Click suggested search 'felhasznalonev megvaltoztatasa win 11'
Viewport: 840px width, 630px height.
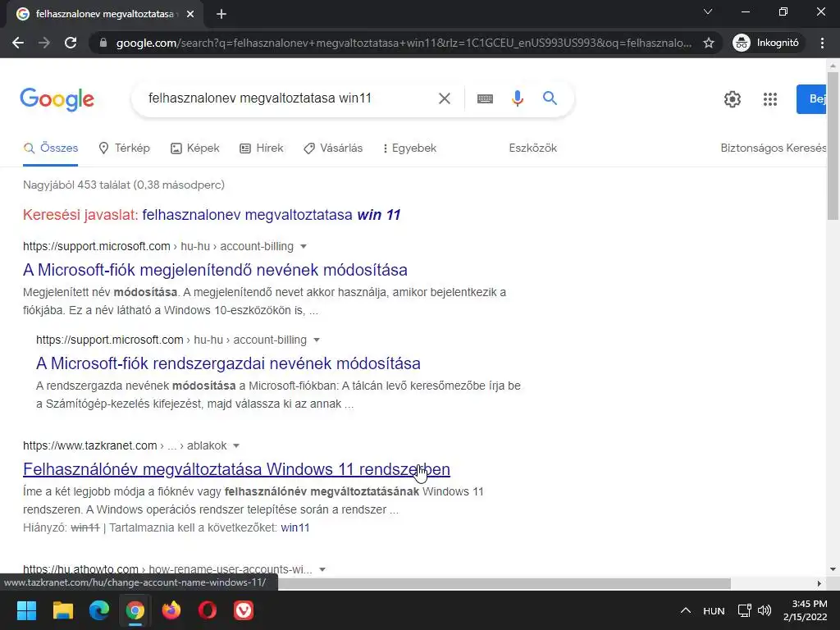[x=271, y=215]
